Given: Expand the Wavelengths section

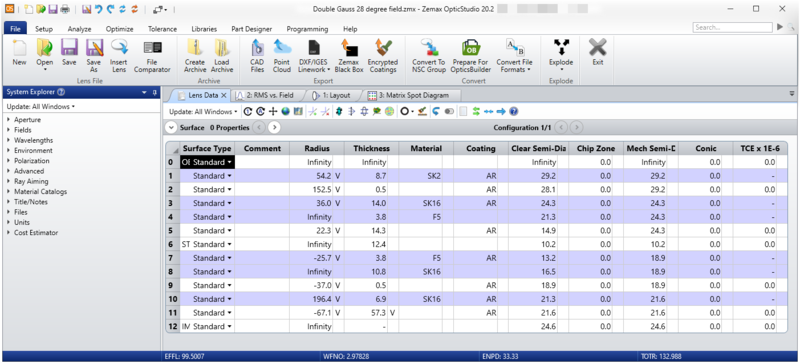Looking at the screenshot, I should [9, 140].
